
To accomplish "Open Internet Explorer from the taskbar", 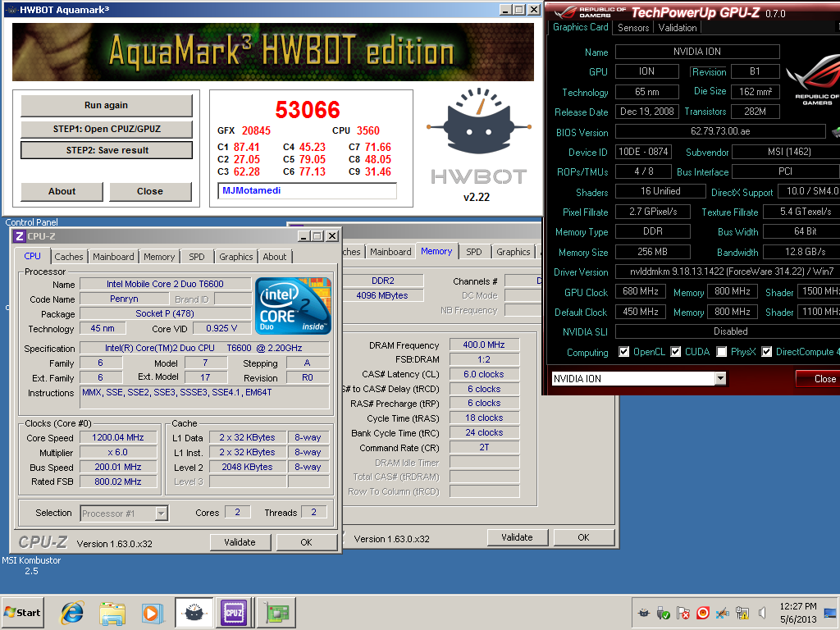I will [x=72, y=613].
